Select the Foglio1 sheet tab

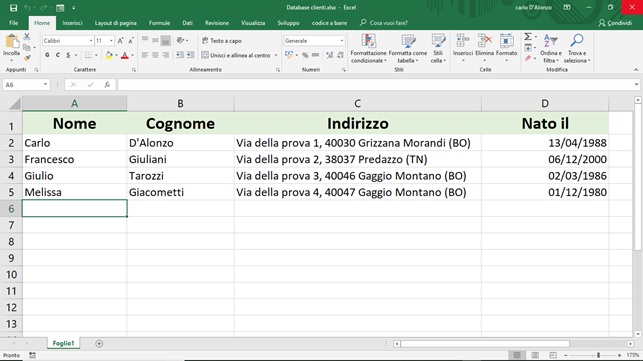click(x=63, y=343)
